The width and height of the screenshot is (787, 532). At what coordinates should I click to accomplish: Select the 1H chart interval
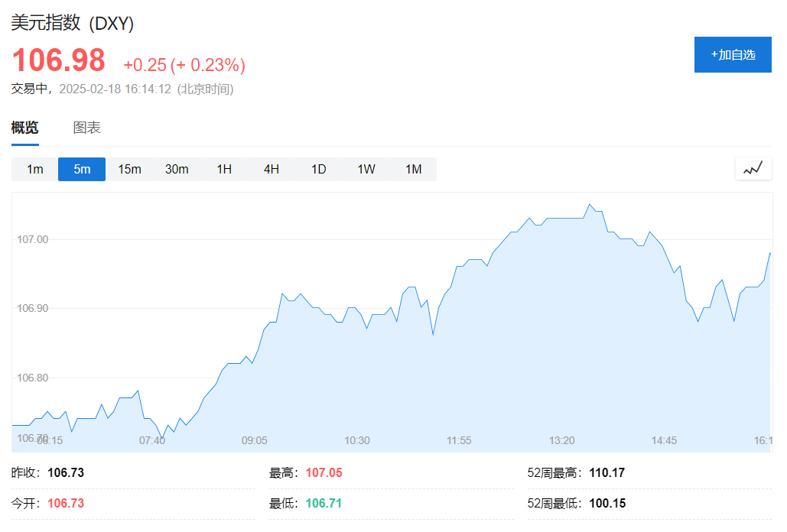pos(223,169)
